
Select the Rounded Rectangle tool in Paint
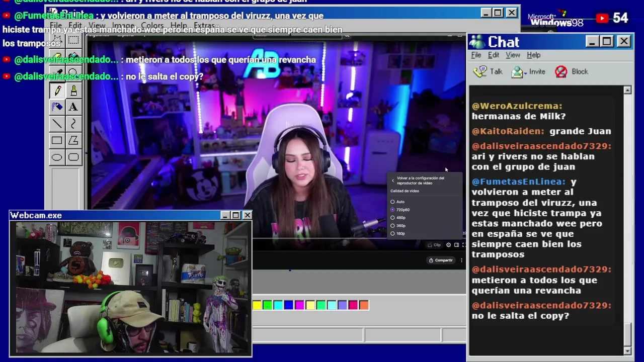73,157
